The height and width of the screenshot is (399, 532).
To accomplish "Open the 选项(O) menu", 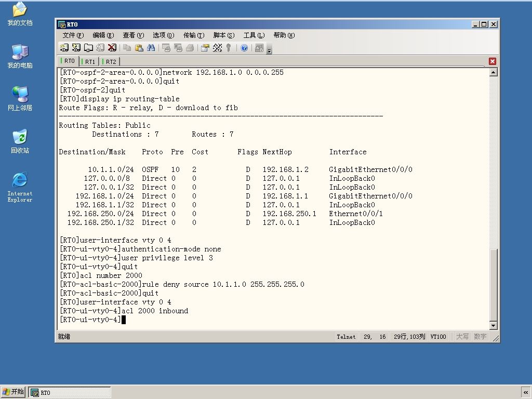I will point(163,35).
